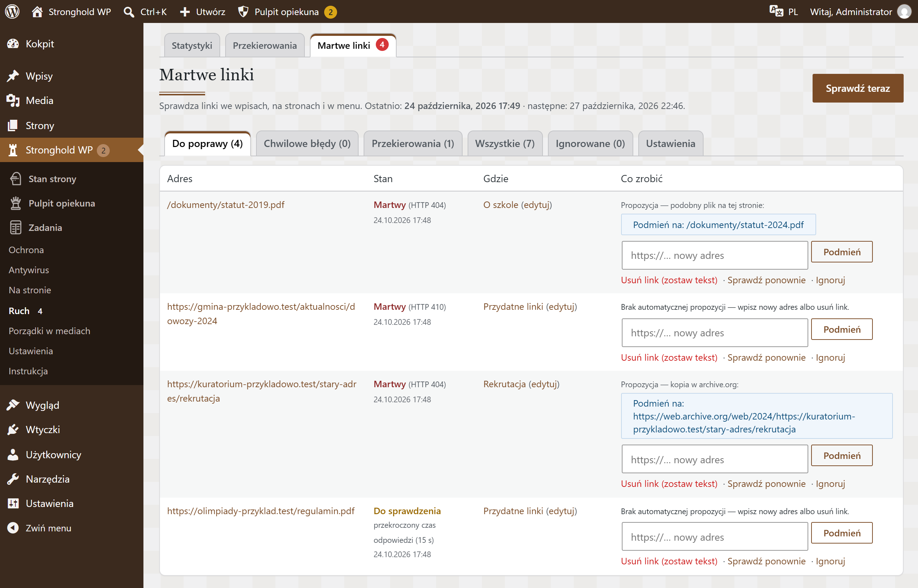Select the Wszystkie (7) filter tab
Viewport: 918px width, 588px height.
coord(505,143)
